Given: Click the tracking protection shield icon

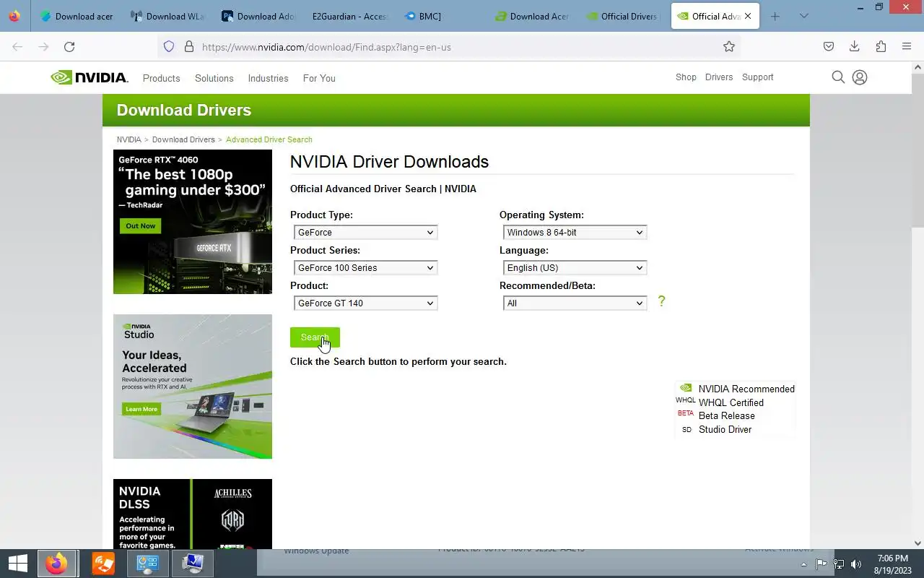Looking at the screenshot, I should (x=169, y=47).
